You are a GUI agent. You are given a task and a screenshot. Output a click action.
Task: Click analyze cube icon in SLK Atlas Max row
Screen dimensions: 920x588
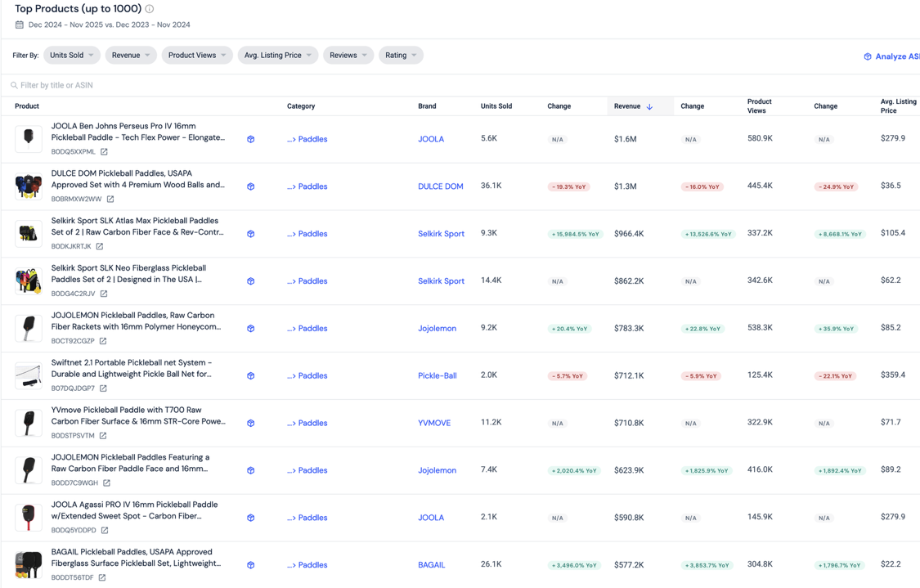(x=250, y=234)
